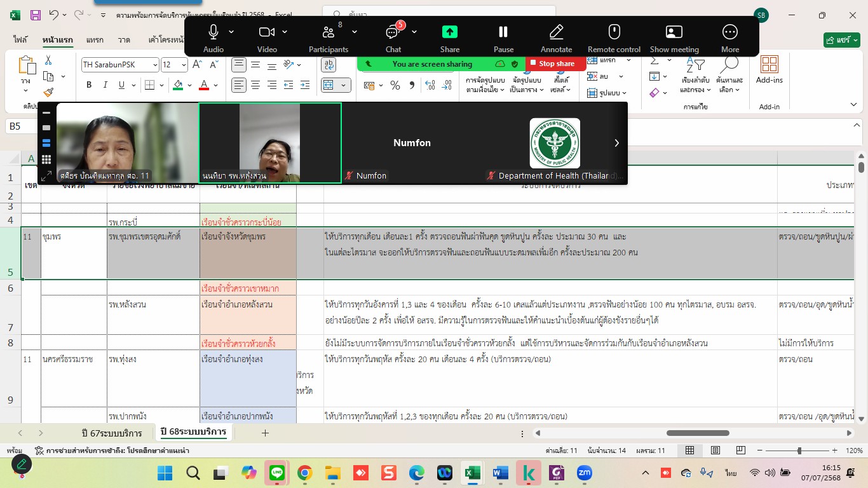Click the Format Painter brush icon
This screenshot has height=488, width=868.
48,93
